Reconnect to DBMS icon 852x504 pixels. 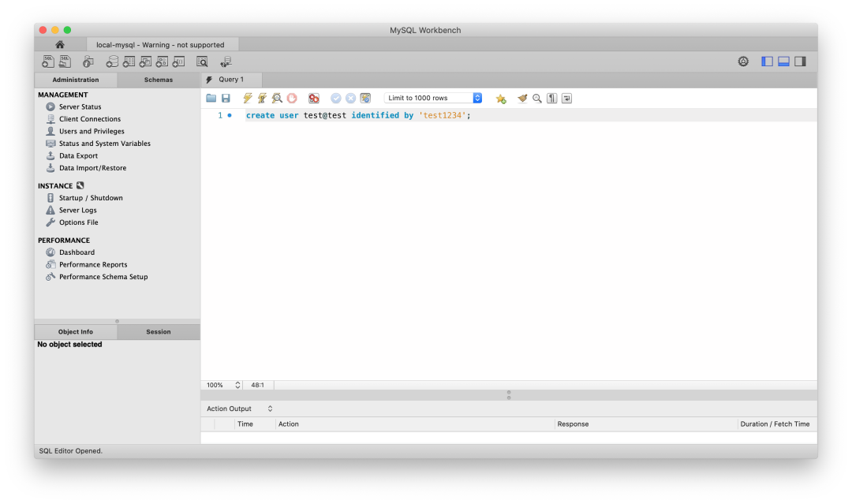pos(226,62)
